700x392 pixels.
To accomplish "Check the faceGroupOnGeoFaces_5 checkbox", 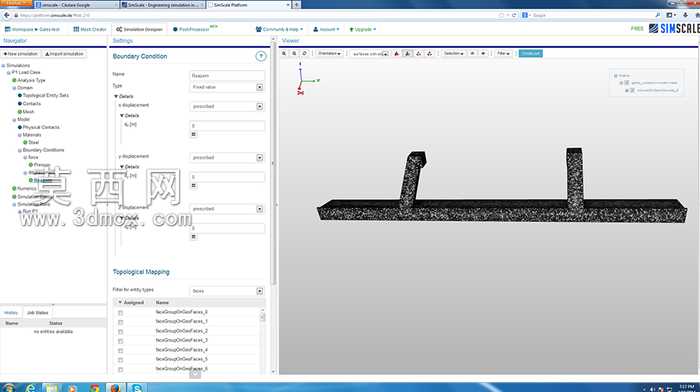I will pos(121,360).
